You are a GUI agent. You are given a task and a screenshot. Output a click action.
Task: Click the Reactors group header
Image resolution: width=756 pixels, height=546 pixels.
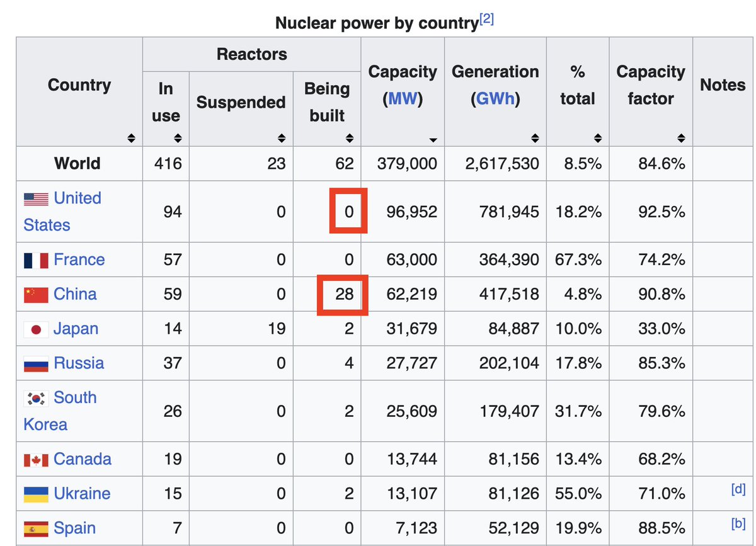click(252, 54)
